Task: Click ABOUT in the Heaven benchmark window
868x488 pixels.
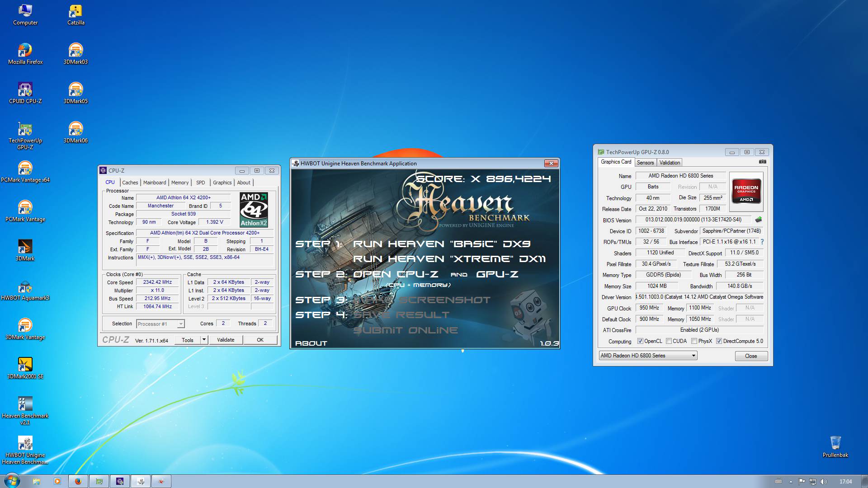Action: [311, 343]
